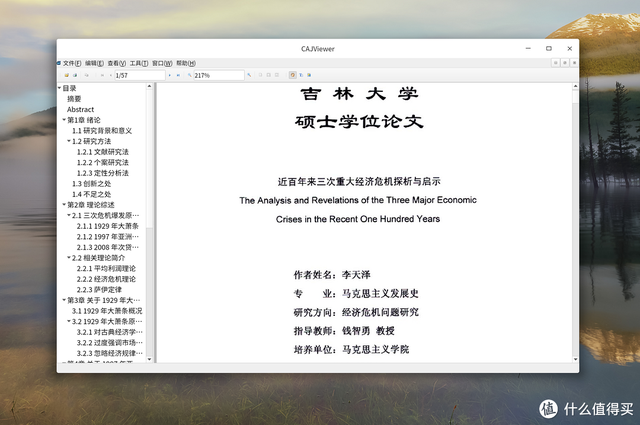
Task: Select 1.2.3 定性分析法 outline entry
Action: point(103,173)
